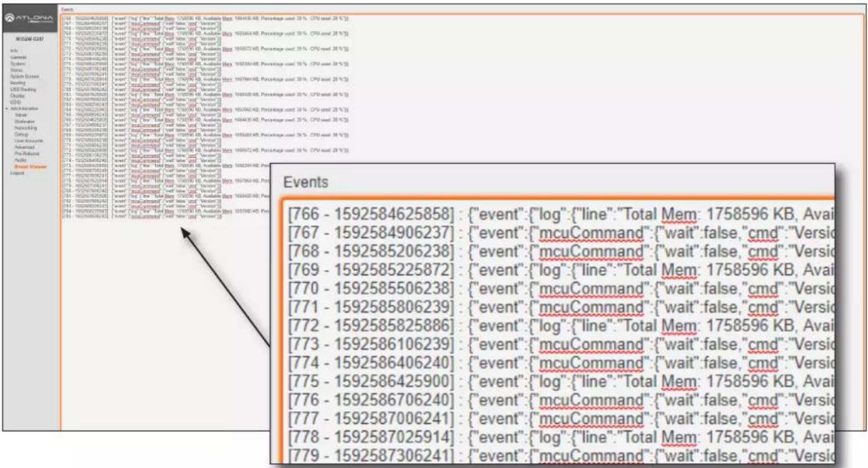Select Splash Screen in the sidebar

[x=24, y=77]
